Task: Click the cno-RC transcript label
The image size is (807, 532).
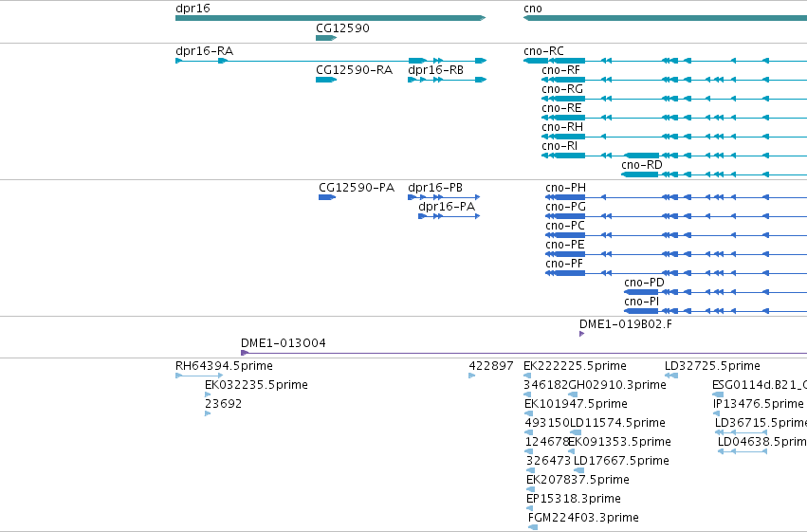Action: 543,51
